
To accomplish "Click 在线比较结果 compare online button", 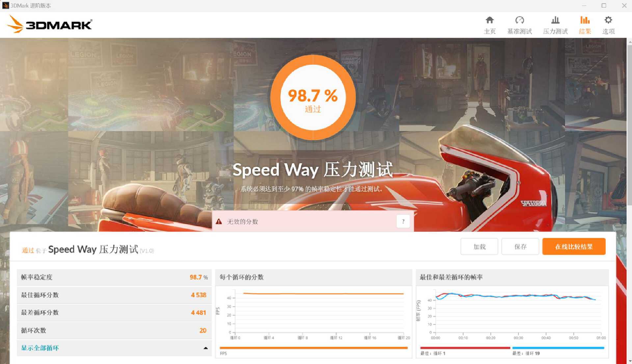I will click(x=574, y=247).
